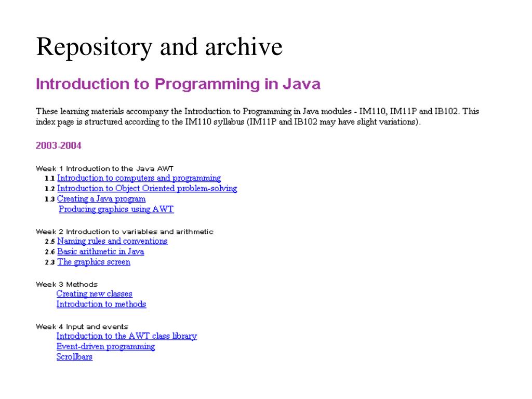532x399 pixels.
Task: Open 'Basic arithmetic in Java' link
Action: (x=100, y=252)
